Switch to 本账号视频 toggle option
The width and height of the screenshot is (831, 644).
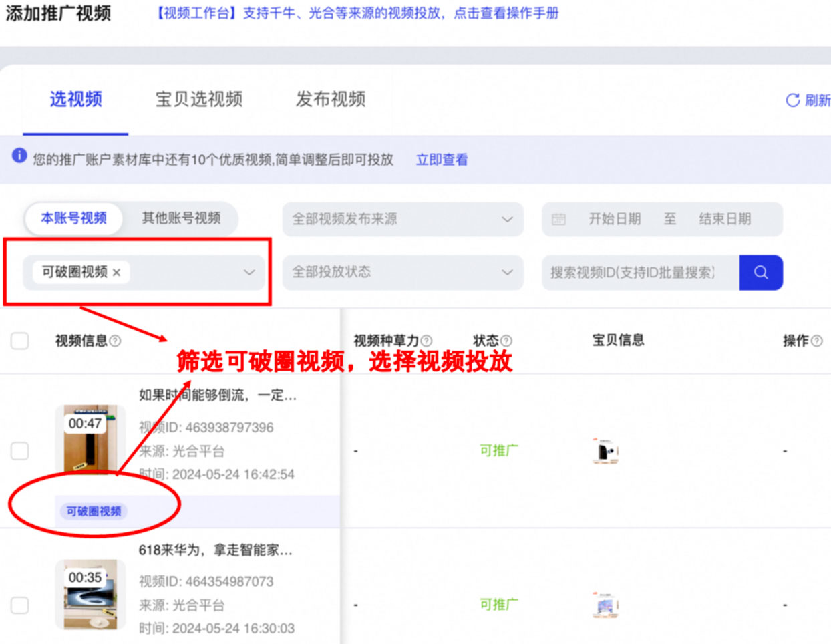pyautogui.click(x=74, y=218)
